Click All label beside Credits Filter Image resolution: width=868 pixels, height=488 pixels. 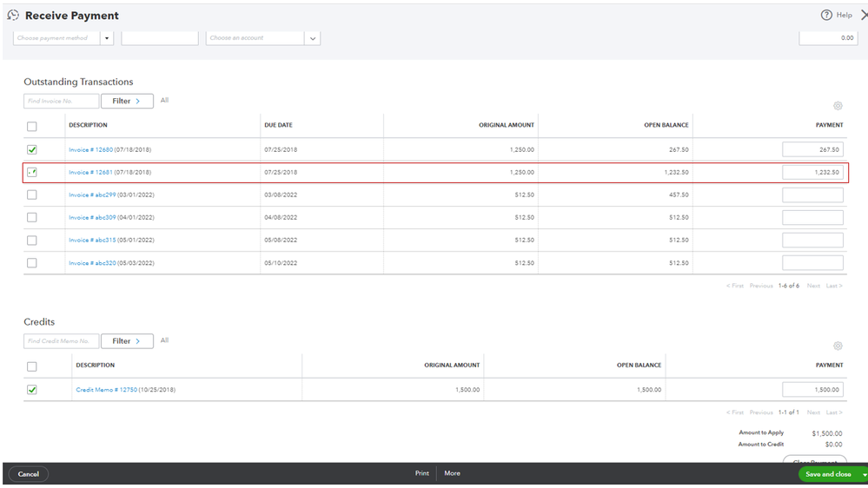pos(164,340)
